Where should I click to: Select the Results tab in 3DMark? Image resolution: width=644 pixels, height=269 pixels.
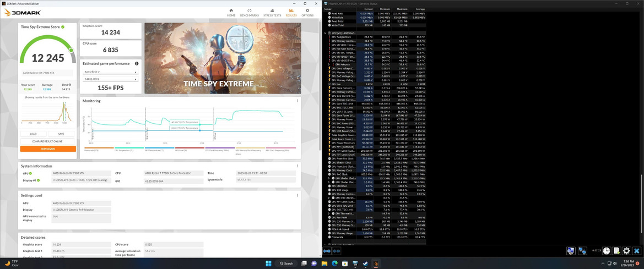(x=291, y=12)
